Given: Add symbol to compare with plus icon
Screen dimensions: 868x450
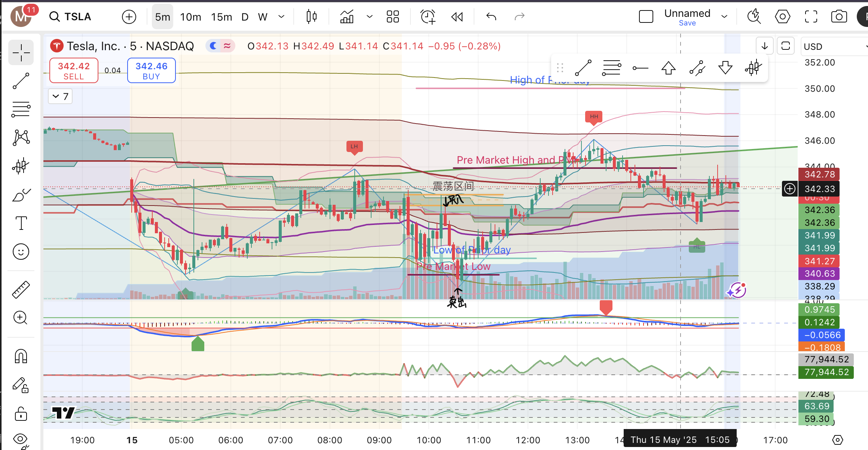Looking at the screenshot, I should pyautogui.click(x=129, y=17).
